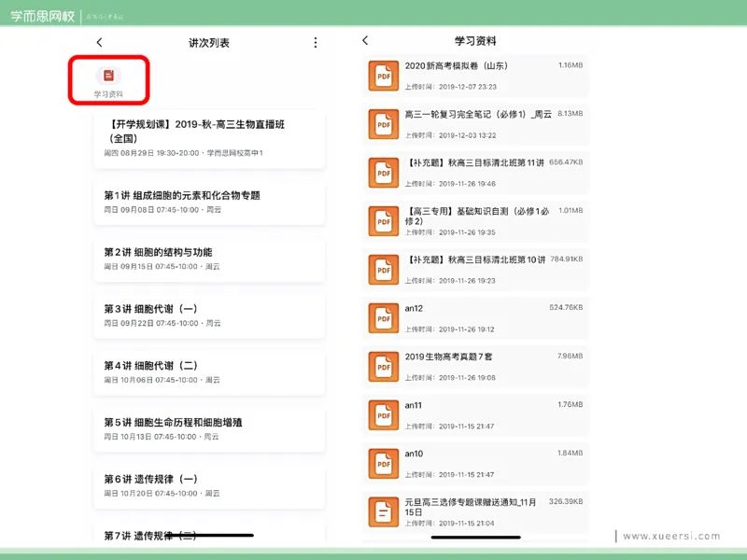This screenshot has height=560, width=747.
Task: Click the 326.39KB file size label
Action: (x=566, y=501)
